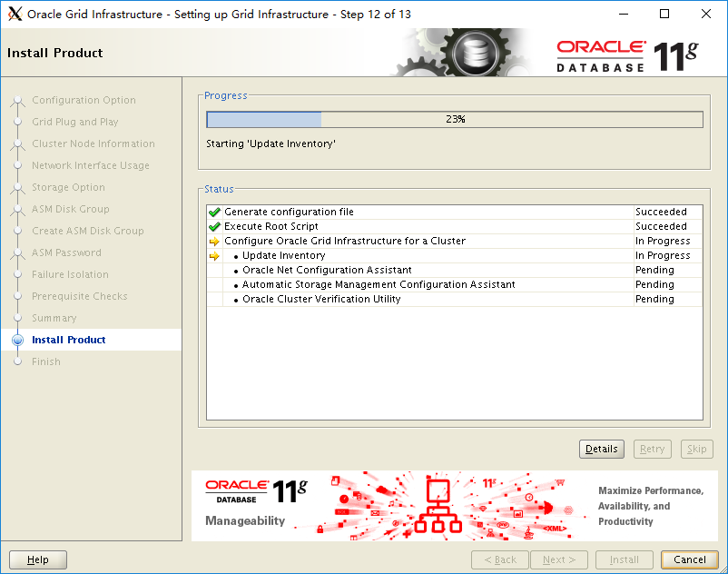Click the red network diagram in Manageability banner

(438, 506)
